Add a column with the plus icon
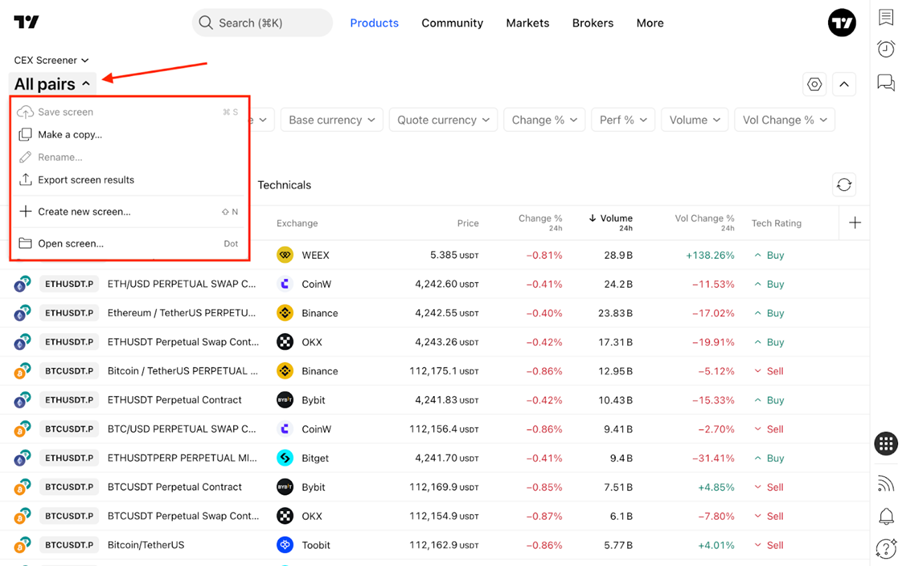Image resolution: width=902 pixels, height=566 pixels. [855, 223]
